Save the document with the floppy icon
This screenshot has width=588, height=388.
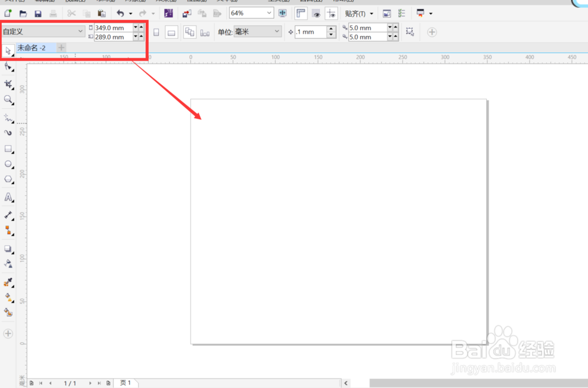(x=38, y=14)
